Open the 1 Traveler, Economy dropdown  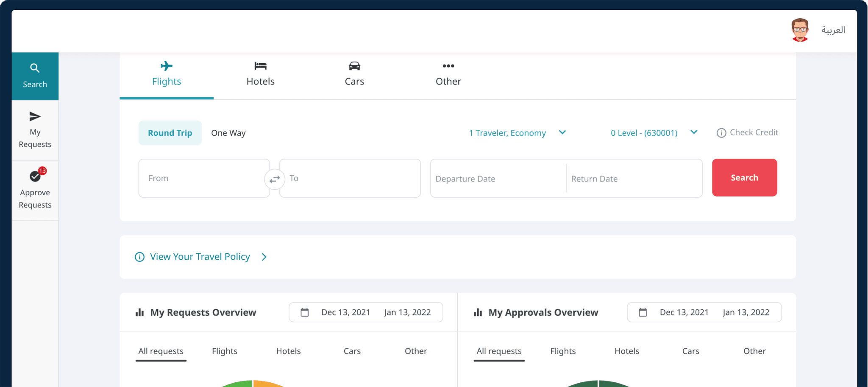[517, 133]
